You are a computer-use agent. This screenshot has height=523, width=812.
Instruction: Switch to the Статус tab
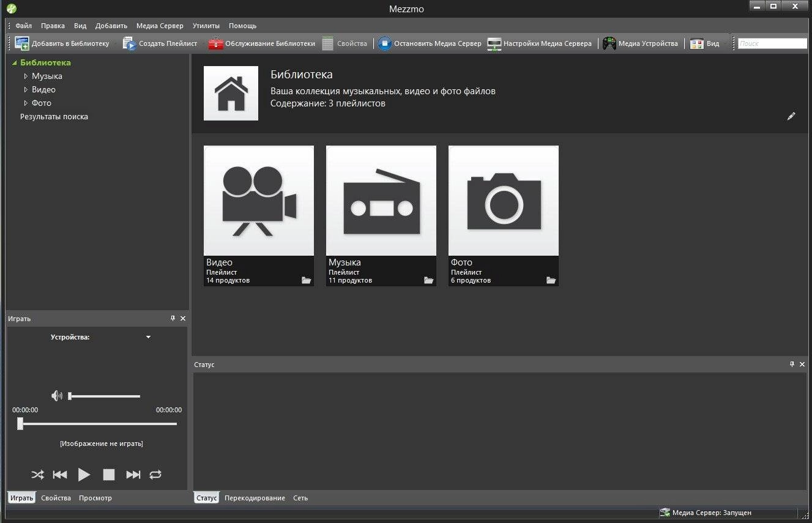pyautogui.click(x=207, y=498)
